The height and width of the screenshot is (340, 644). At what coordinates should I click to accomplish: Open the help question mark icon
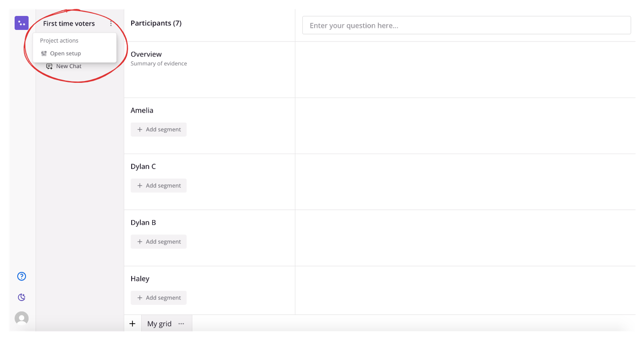pos(22,276)
